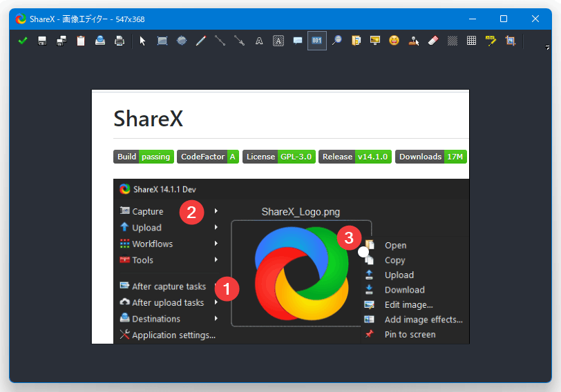561x392 pixels.
Task: Click the ShareX logo in title bar
Action: tap(21, 19)
